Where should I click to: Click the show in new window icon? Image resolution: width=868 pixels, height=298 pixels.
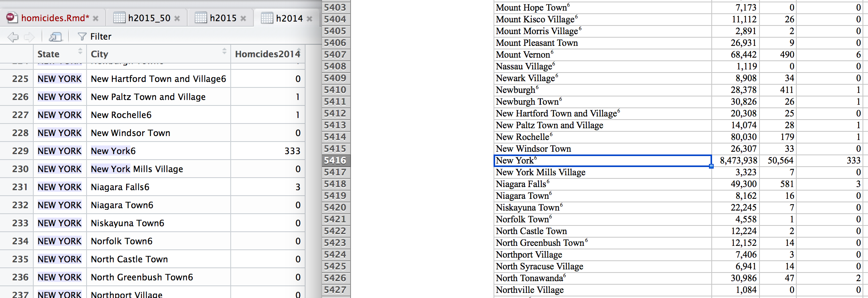[x=55, y=37]
